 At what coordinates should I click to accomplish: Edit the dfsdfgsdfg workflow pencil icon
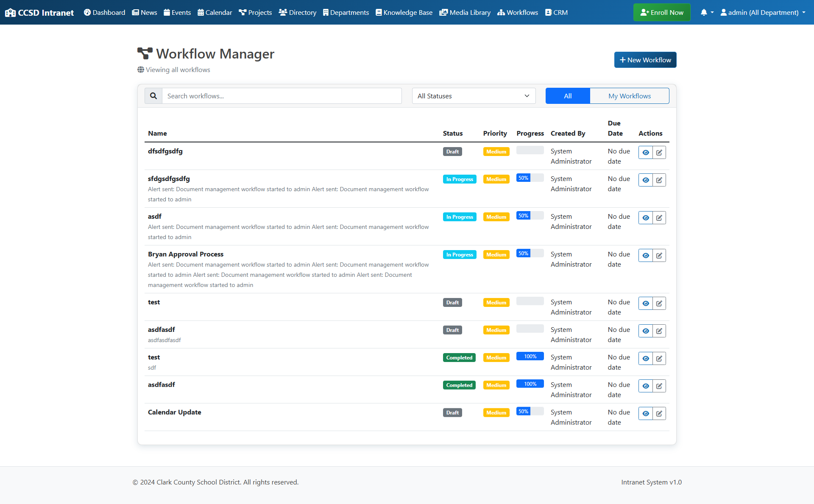659,152
